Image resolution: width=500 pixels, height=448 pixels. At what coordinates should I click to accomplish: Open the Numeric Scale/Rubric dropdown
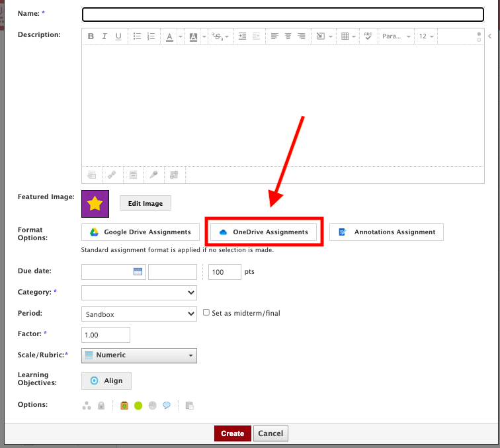point(139,355)
